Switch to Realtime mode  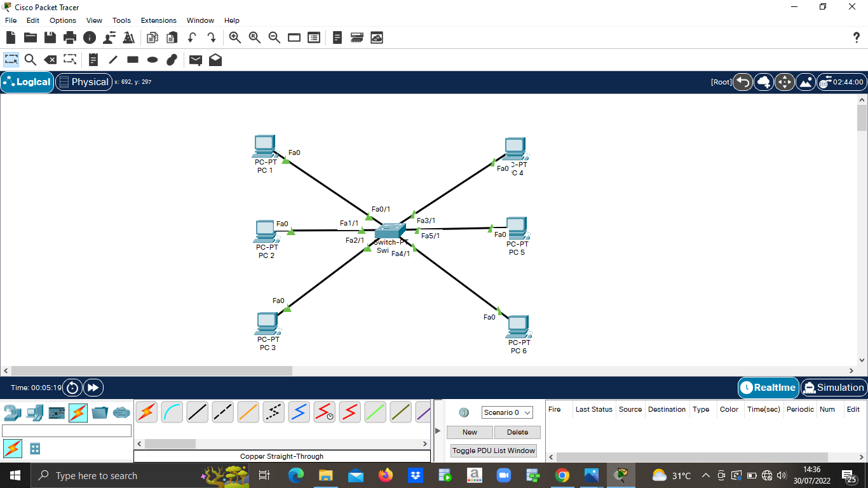[768, 388]
